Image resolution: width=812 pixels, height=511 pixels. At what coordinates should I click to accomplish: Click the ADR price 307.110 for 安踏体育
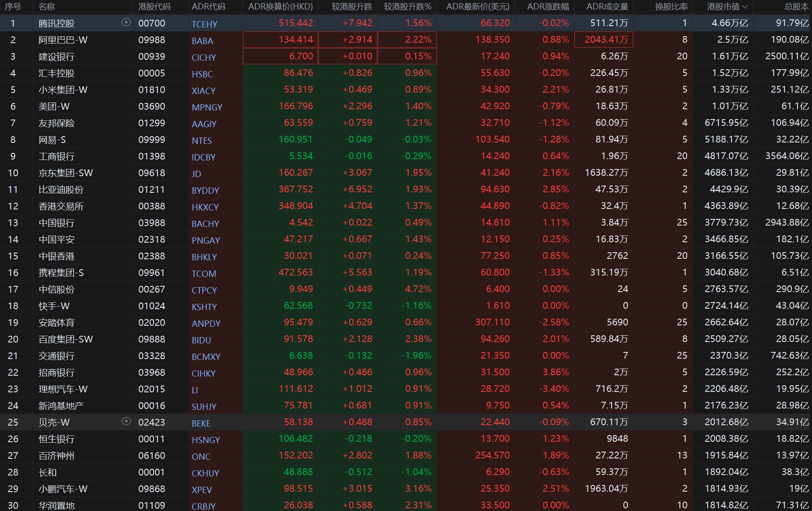pyautogui.click(x=493, y=322)
